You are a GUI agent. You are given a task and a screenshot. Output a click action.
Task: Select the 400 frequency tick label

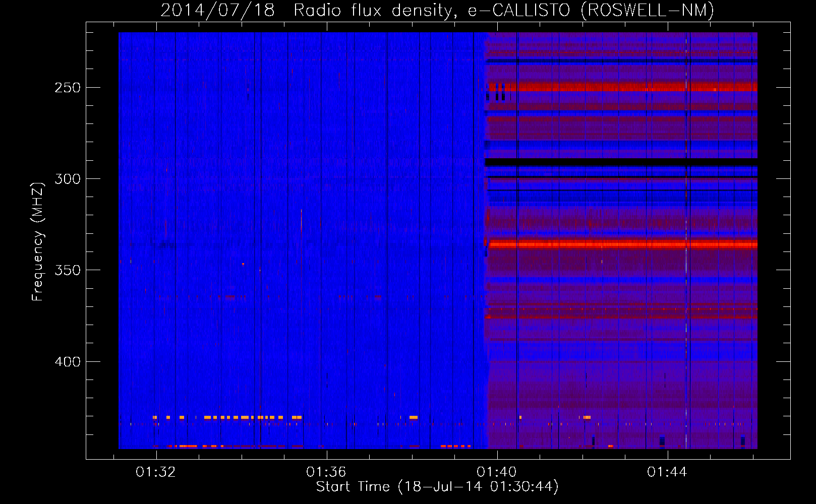[68, 362]
